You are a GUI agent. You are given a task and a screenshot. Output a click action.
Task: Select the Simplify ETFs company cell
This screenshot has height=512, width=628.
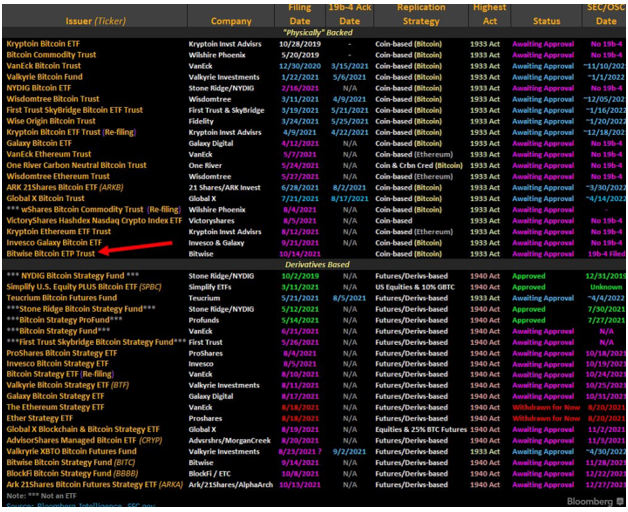click(x=210, y=287)
